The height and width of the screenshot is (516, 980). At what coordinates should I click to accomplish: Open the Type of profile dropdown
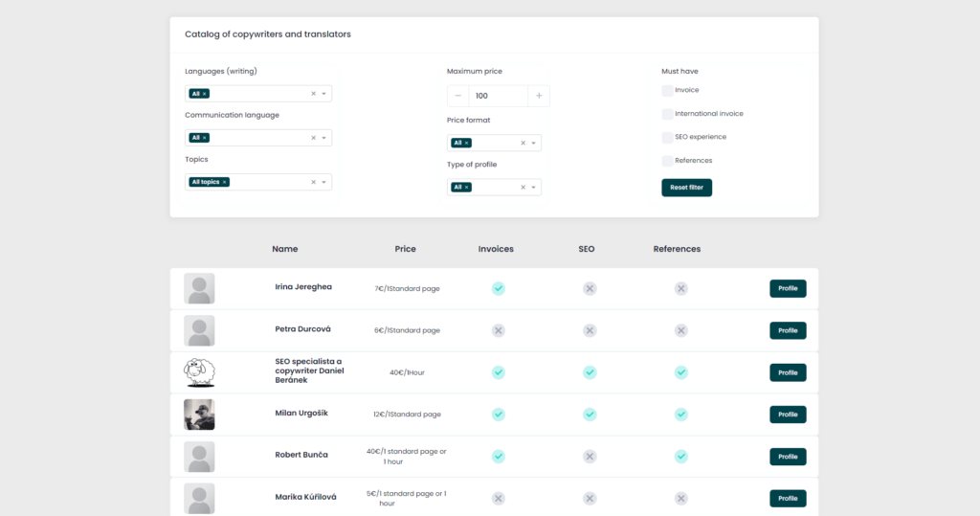(534, 188)
